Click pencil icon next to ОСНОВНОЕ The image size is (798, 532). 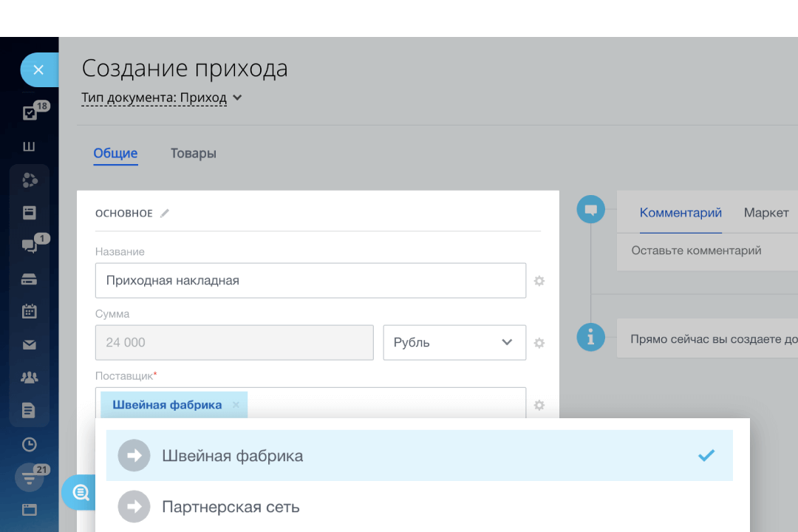(165, 214)
